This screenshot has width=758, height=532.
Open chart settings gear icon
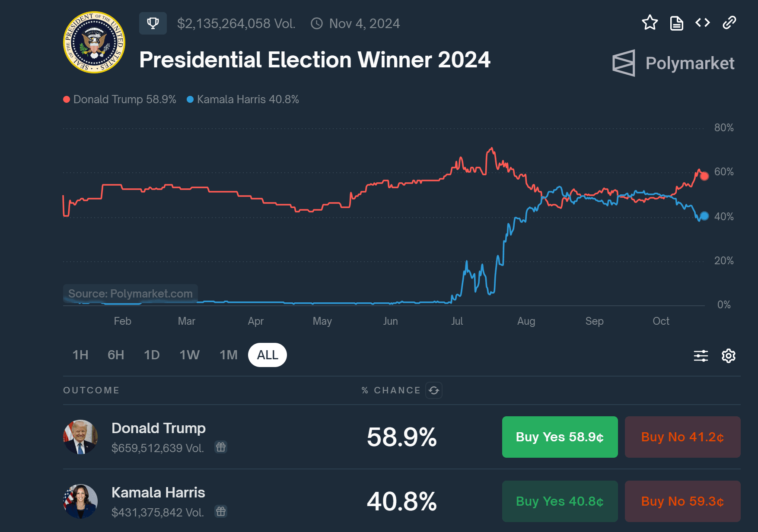point(729,356)
